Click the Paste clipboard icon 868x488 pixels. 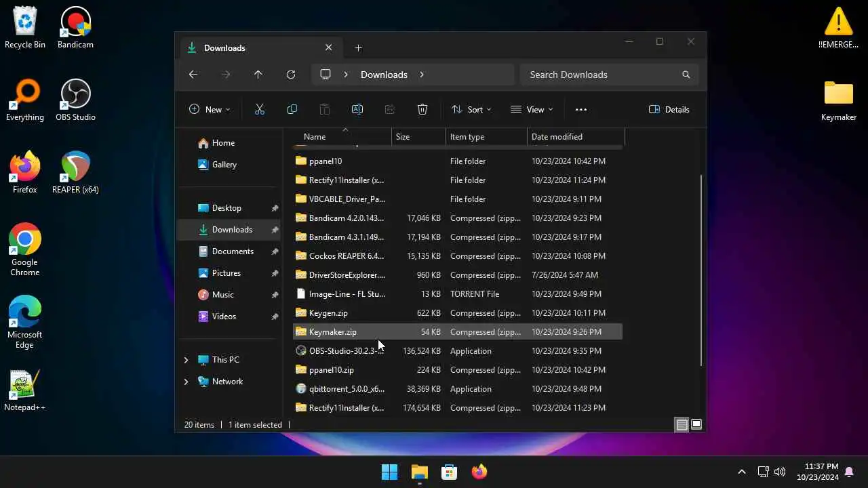point(325,109)
